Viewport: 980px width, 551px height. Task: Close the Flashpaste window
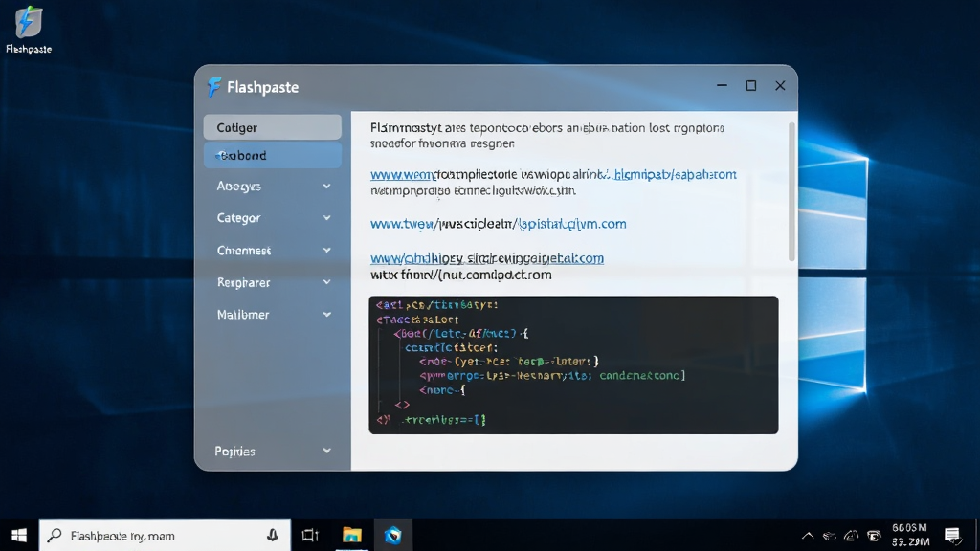780,85
